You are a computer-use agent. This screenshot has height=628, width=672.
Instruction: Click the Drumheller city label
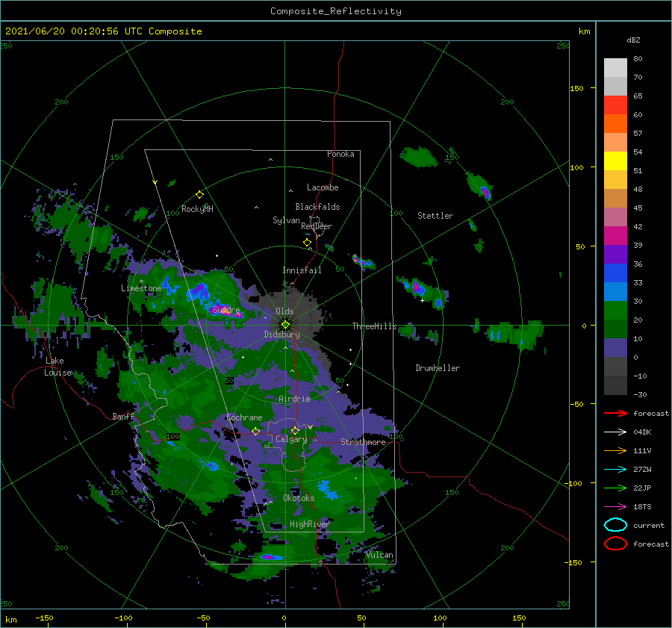pos(438,368)
